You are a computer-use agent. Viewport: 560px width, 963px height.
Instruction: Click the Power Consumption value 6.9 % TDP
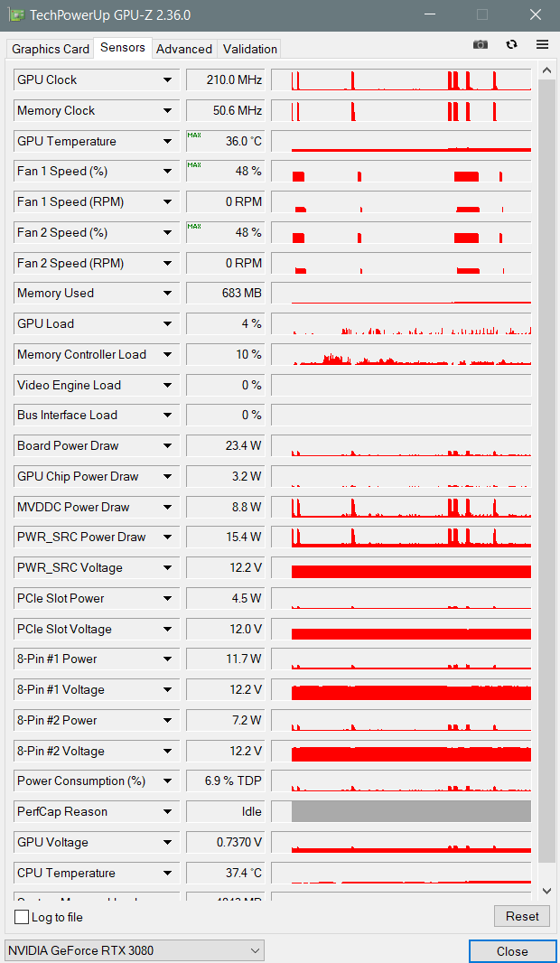[225, 781]
